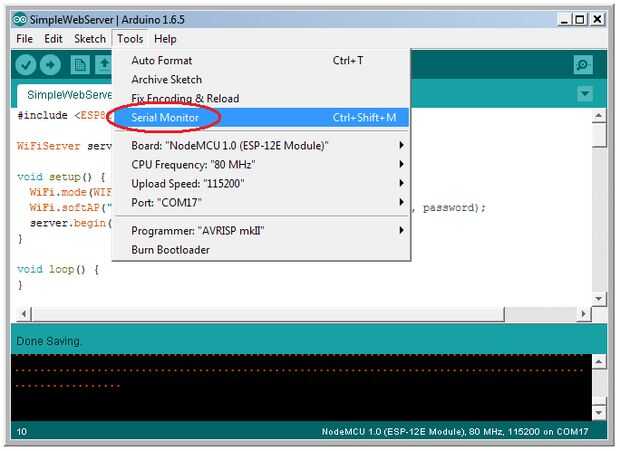
Task: Click the Open sketch up-arrow icon
Action: tap(104, 65)
